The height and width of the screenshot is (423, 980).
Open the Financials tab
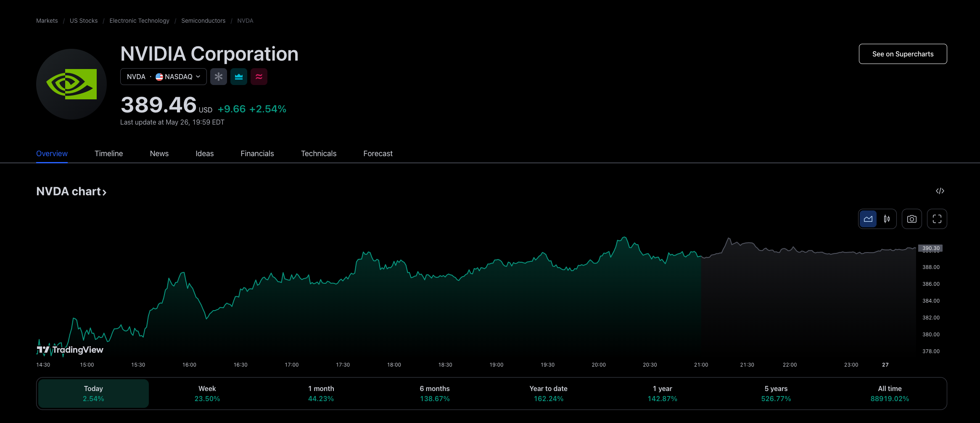[x=257, y=154]
